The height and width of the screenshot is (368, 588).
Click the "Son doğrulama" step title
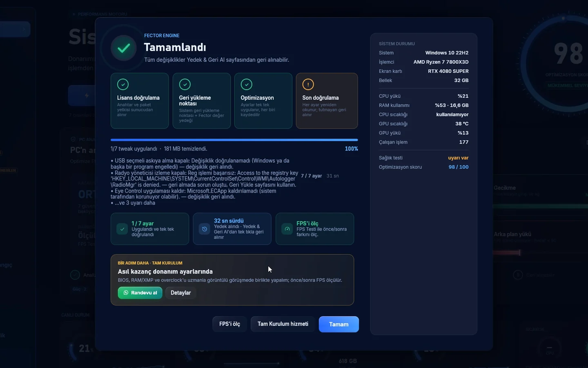pyautogui.click(x=321, y=98)
